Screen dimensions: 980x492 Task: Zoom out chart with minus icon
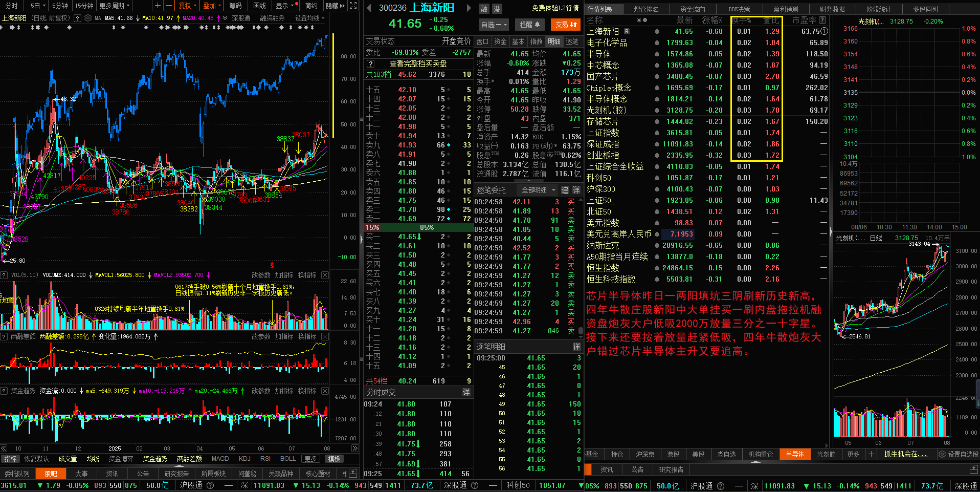[x=168, y=6]
